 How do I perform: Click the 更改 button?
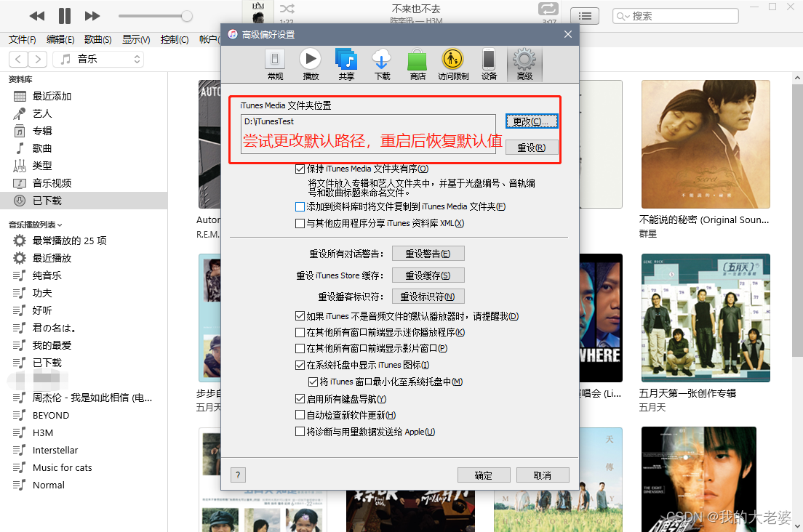532,122
